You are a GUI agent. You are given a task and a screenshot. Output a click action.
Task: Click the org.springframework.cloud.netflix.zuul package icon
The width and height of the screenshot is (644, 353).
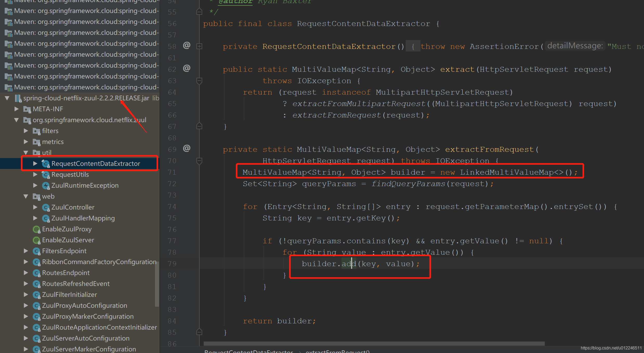27,120
